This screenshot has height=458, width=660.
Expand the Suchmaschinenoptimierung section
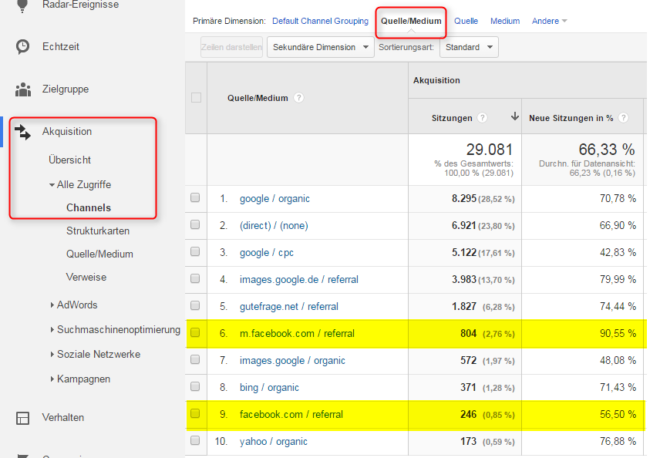(x=52, y=330)
